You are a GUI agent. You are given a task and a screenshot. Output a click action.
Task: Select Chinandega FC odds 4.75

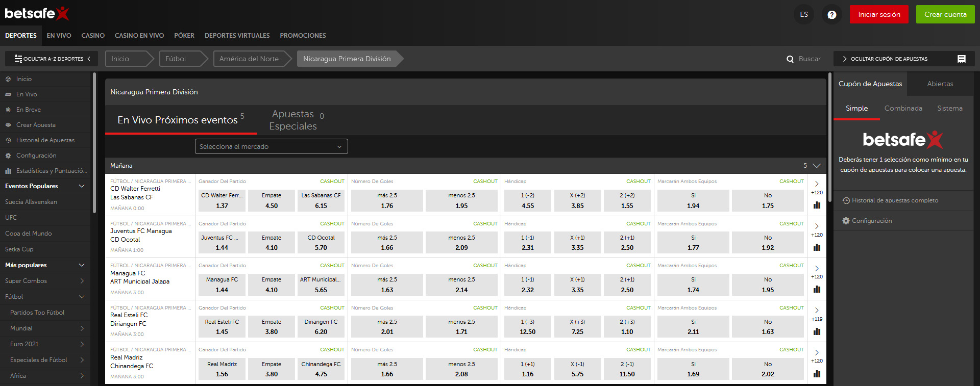[321, 369]
